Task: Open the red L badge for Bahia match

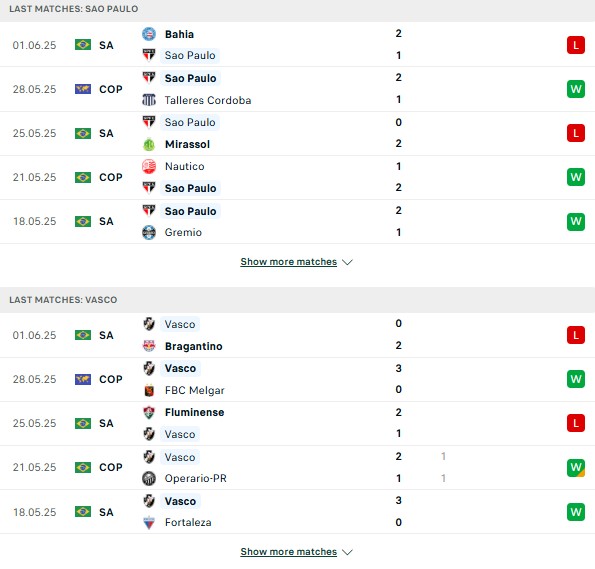Action: tap(576, 45)
